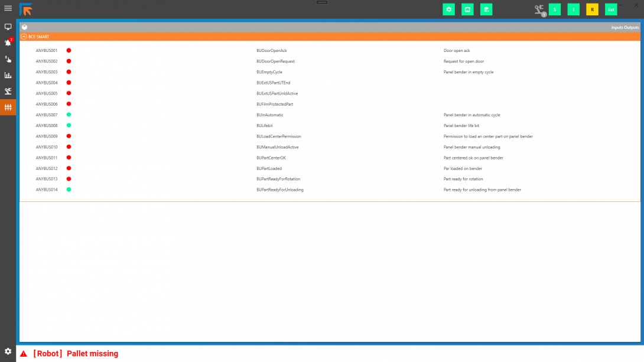The height and width of the screenshot is (362, 644).
Task: Open the manual touch control page
Action: point(8,59)
